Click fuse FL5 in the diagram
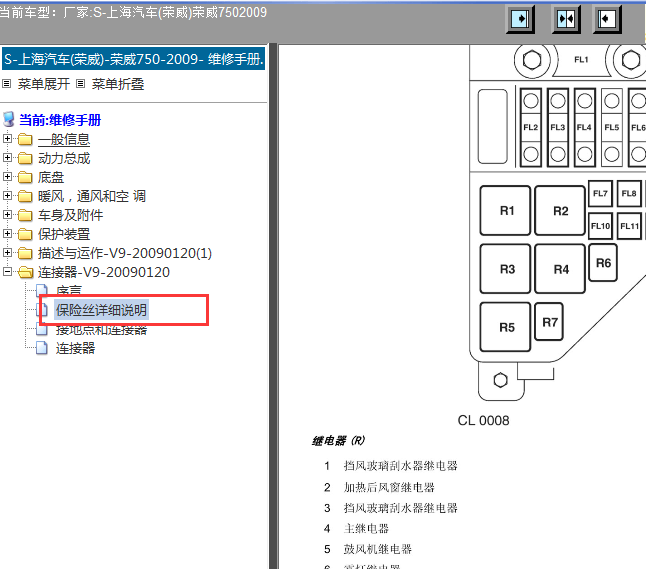 tap(612, 127)
